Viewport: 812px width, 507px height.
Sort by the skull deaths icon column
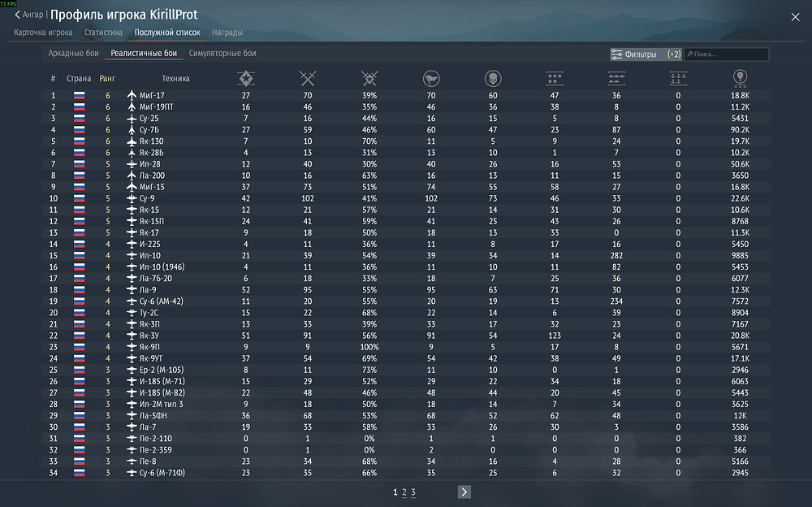click(x=493, y=78)
